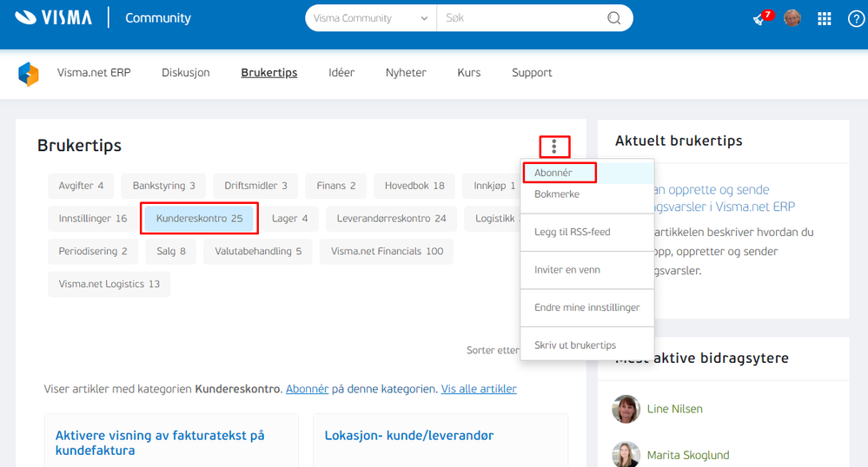The height and width of the screenshot is (467, 868).
Task: Expand the Visma Community search scope dropdown
Action: pos(371,18)
